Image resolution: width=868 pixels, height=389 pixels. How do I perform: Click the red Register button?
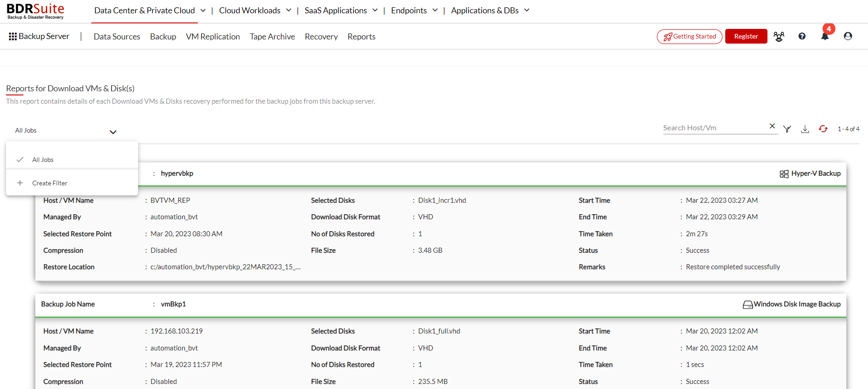point(746,36)
